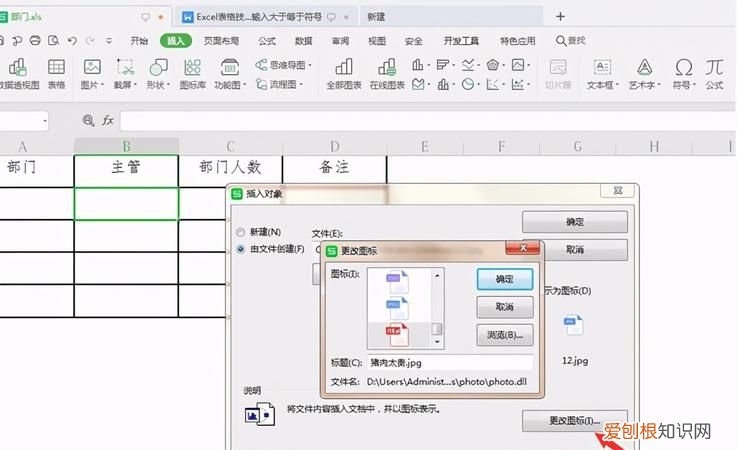Click the zoom magnifier beside fx
Image resolution: width=737 pixels, height=450 pixels.
click(88, 120)
